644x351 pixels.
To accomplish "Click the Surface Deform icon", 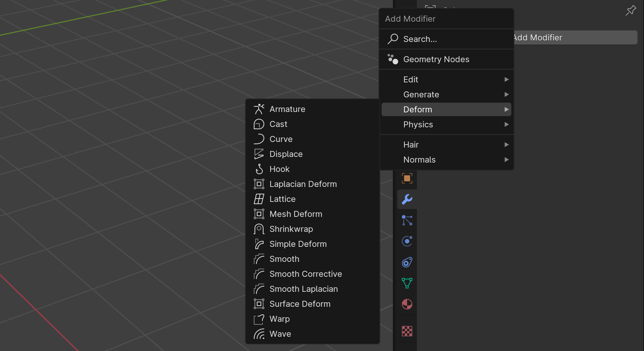I will click(x=259, y=304).
